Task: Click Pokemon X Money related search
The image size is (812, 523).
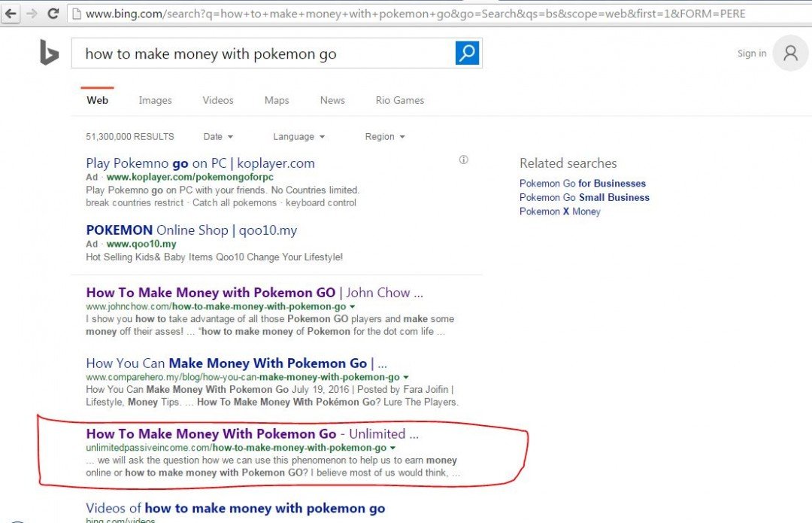Action: [560, 211]
